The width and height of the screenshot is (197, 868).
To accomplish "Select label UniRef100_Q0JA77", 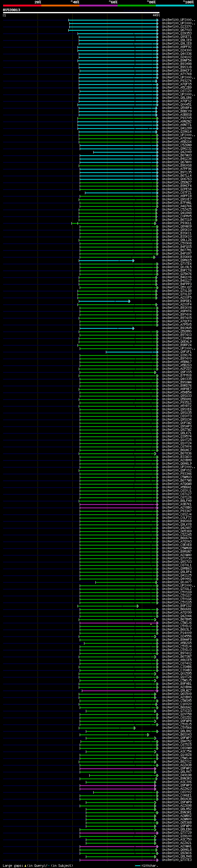I will click(x=176, y=582).
